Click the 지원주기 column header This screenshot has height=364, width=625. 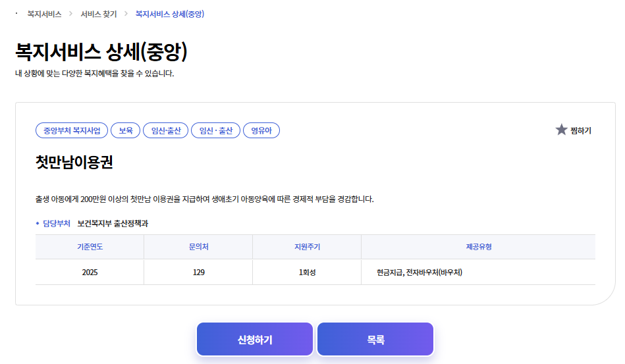[x=307, y=247]
